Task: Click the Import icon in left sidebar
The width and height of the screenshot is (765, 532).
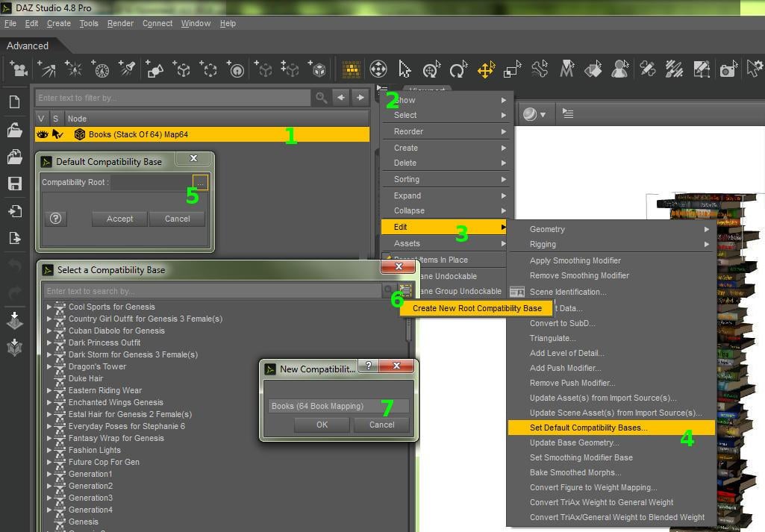Action: point(15,210)
